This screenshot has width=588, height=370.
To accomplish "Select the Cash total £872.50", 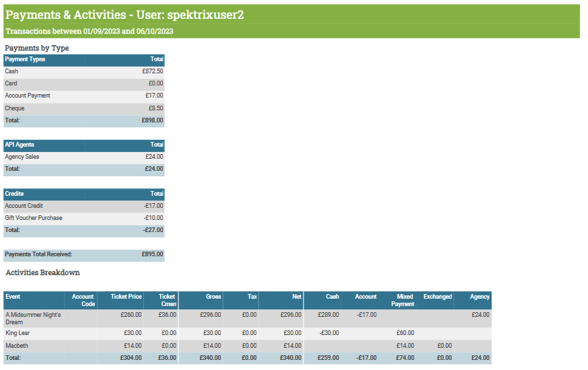I will 153,71.
